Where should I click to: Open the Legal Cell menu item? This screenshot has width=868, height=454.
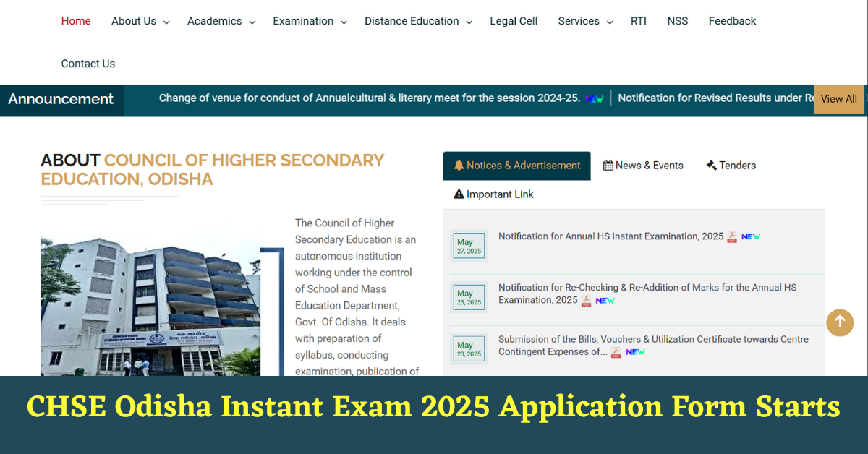click(514, 21)
